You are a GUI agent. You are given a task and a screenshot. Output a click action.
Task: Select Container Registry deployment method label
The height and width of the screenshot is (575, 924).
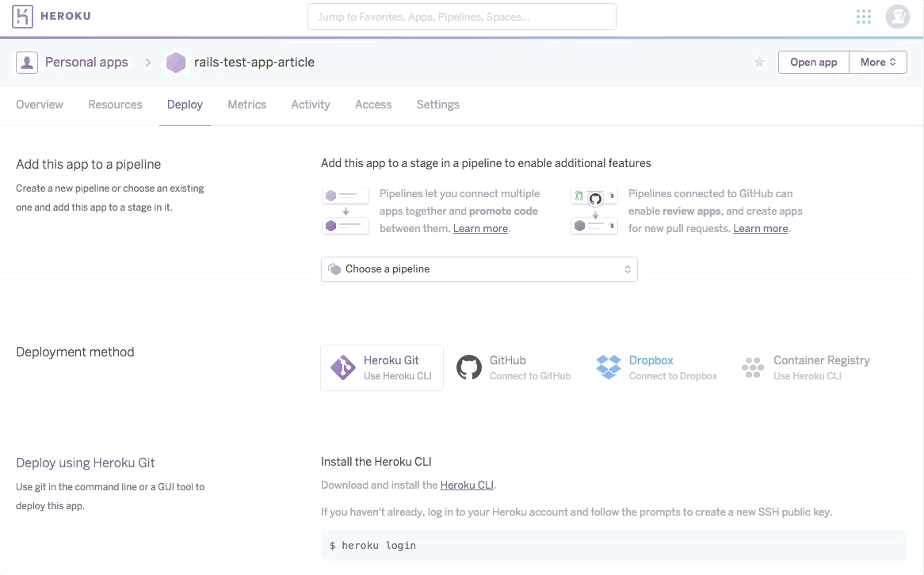pyautogui.click(x=822, y=360)
